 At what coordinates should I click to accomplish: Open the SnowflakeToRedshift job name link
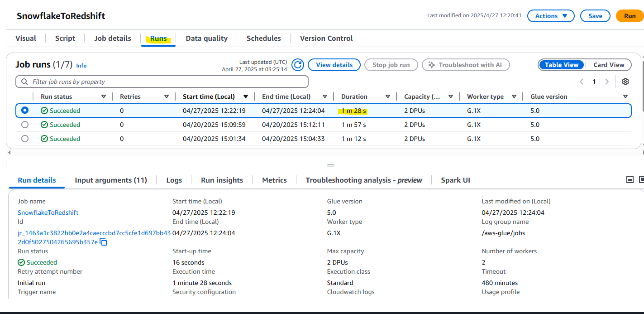(48, 213)
